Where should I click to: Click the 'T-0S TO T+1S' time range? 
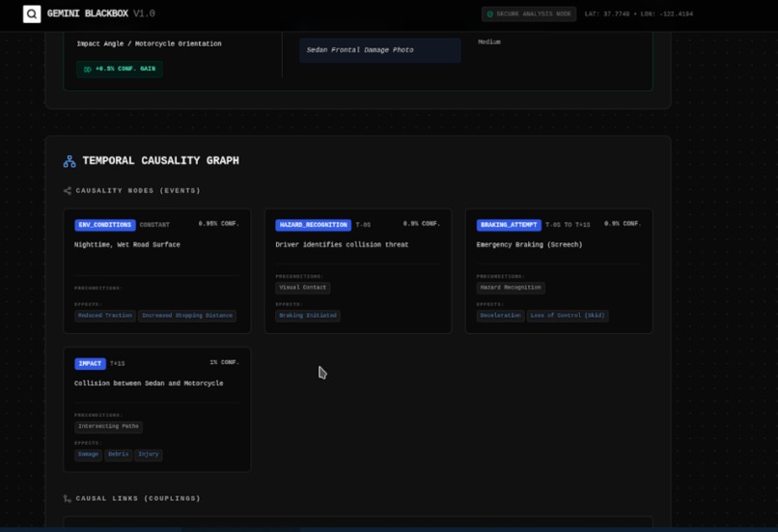[x=568, y=225]
